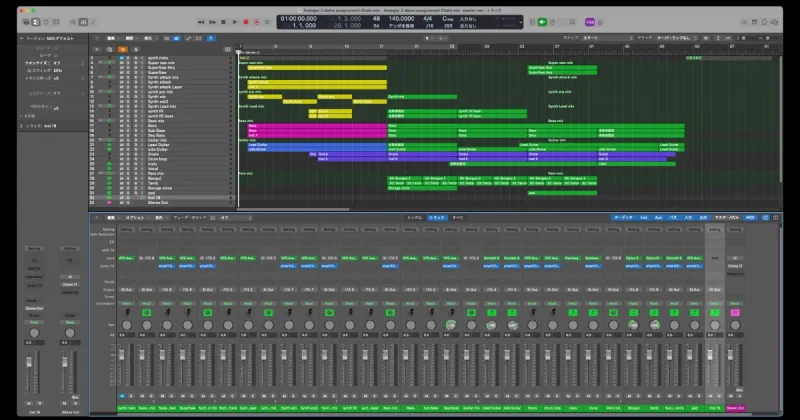Mute the synth main channel strip in mixer

[122, 396]
